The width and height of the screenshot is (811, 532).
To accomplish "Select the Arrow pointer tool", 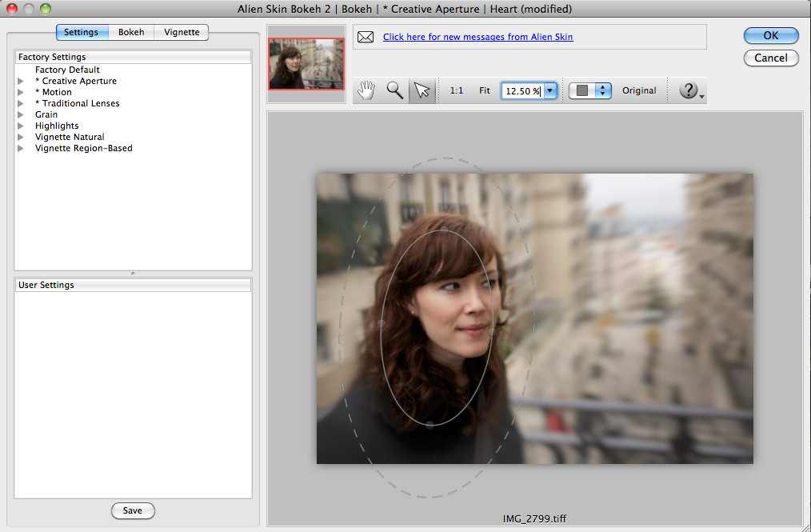I will (x=422, y=90).
